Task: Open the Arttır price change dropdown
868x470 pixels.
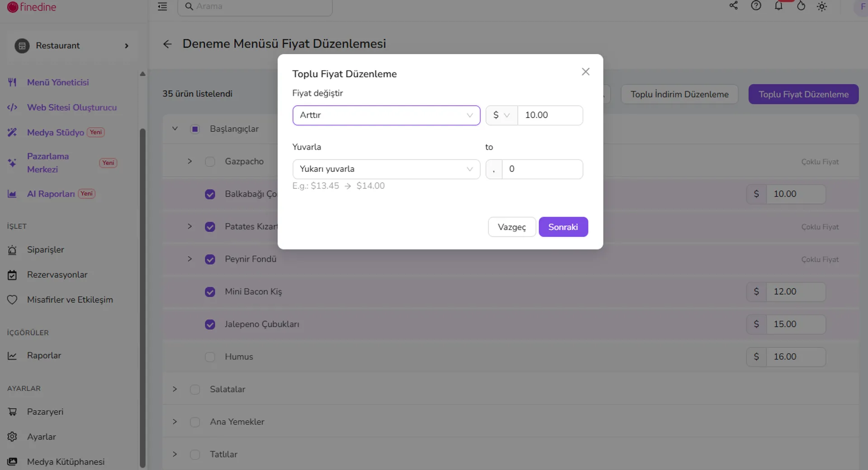Action: click(x=386, y=115)
